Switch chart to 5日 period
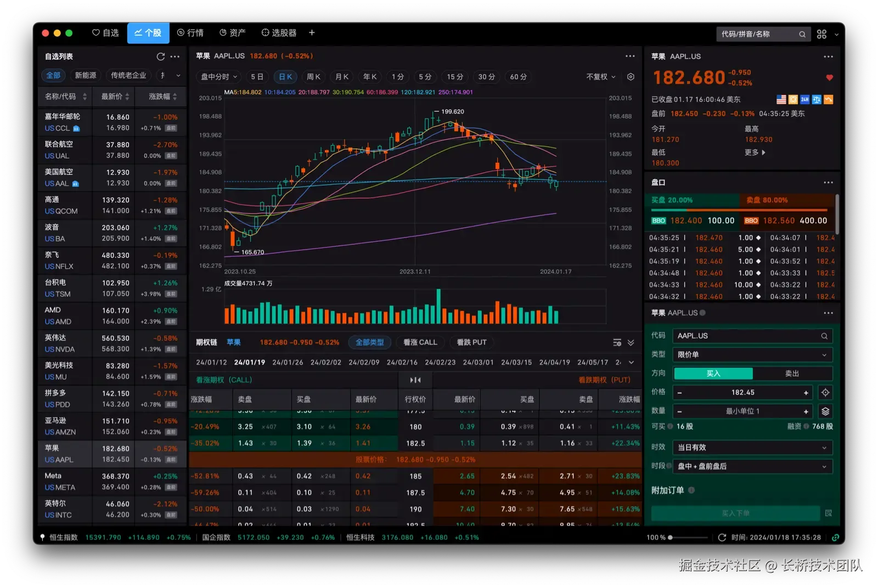Image resolution: width=878 pixels, height=588 pixels. (x=257, y=77)
